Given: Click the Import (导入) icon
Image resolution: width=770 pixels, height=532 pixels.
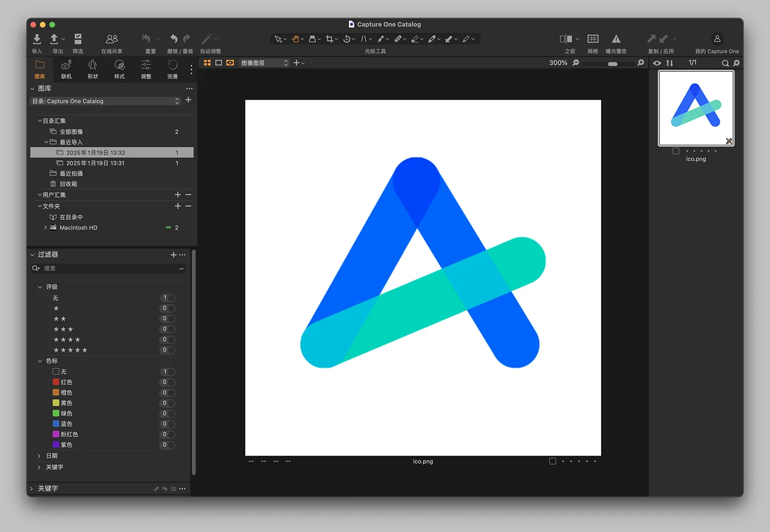Looking at the screenshot, I should coord(37,39).
